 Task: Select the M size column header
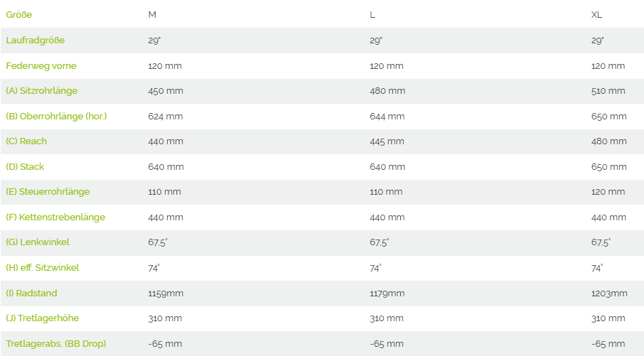click(x=153, y=15)
